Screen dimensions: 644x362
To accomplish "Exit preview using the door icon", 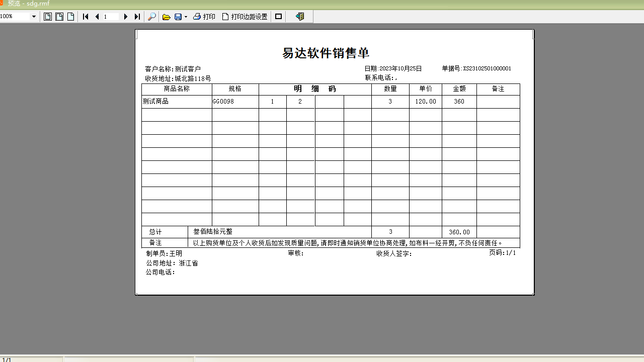I will click(299, 17).
